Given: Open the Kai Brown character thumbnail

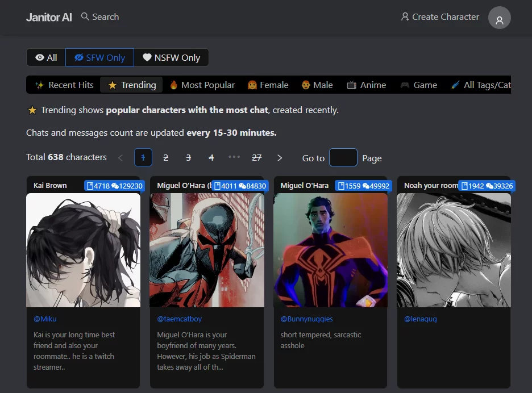Looking at the screenshot, I should pos(84,250).
